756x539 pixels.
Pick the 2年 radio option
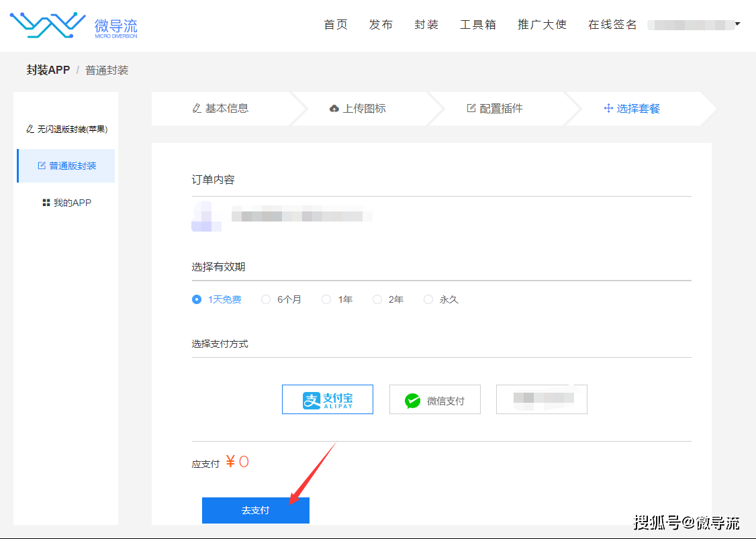pyautogui.click(x=377, y=299)
